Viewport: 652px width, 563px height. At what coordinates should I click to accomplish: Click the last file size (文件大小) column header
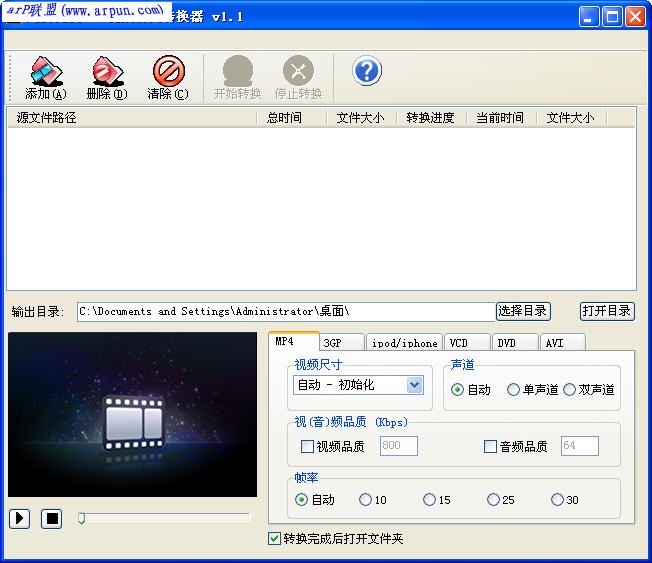tap(571, 118)
